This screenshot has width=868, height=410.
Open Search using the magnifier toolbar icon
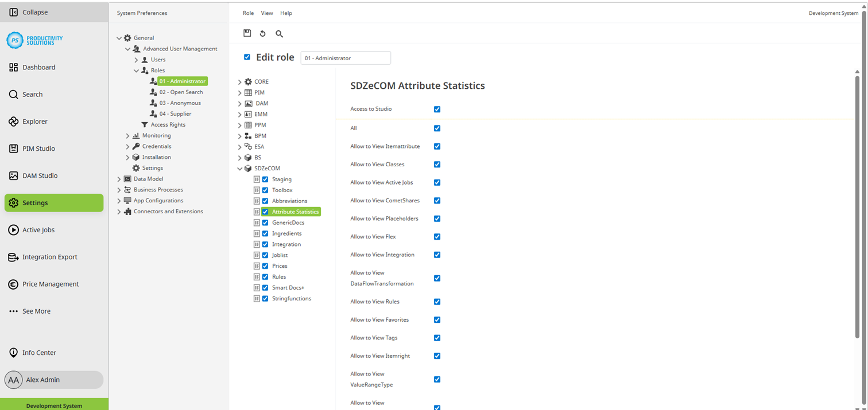(x=279, y=34)
